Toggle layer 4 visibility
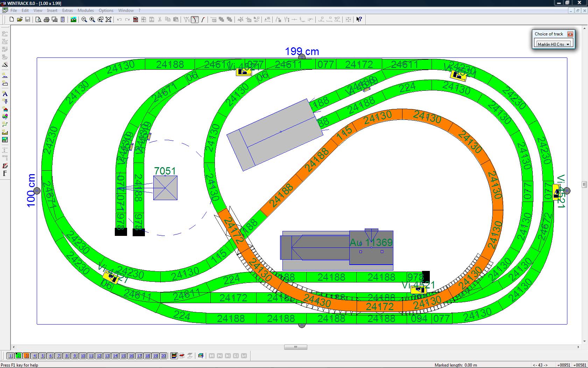The height and width of the screenshot is (368, 588). tap(35, 356)
